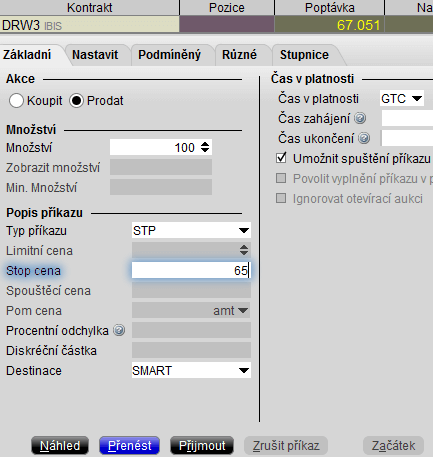Click the Přenést button

coord(130,445)
